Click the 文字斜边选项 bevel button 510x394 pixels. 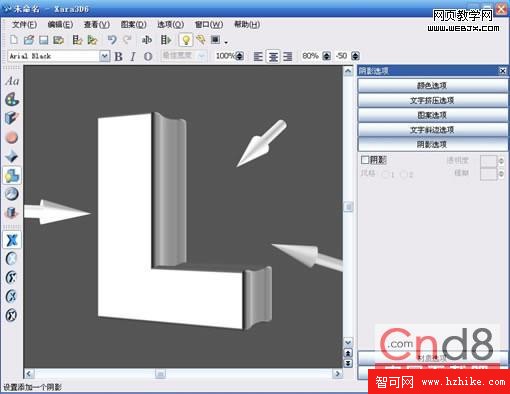pos(432,130)
